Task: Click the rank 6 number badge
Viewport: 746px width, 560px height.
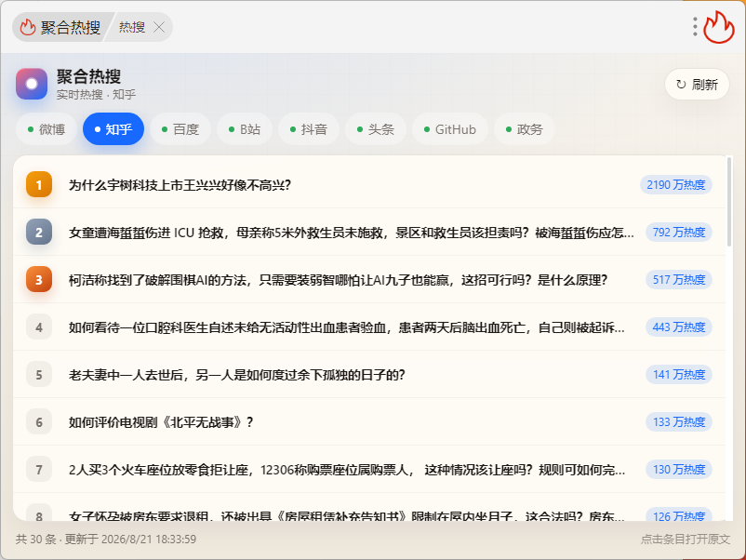Action: [x=39, y=422]
